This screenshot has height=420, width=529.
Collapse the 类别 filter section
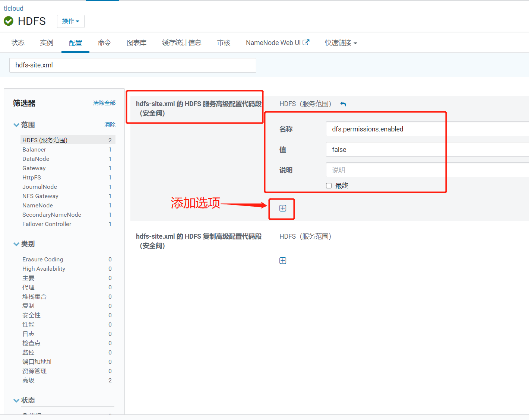[x=16, y=244]
